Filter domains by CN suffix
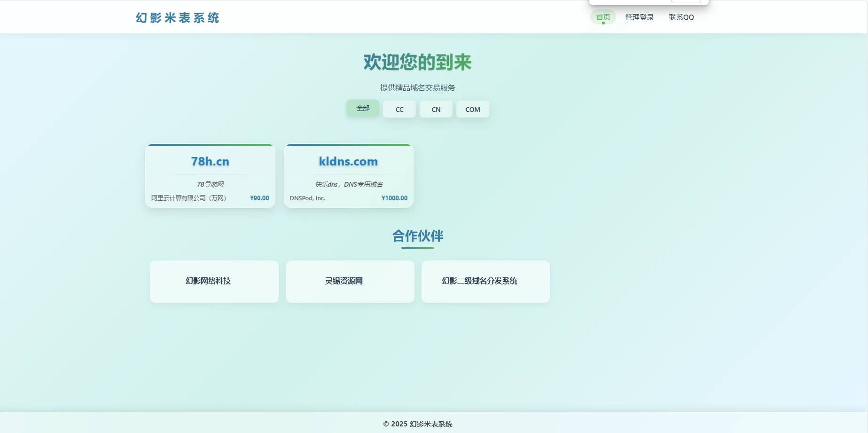 (436, 110)
